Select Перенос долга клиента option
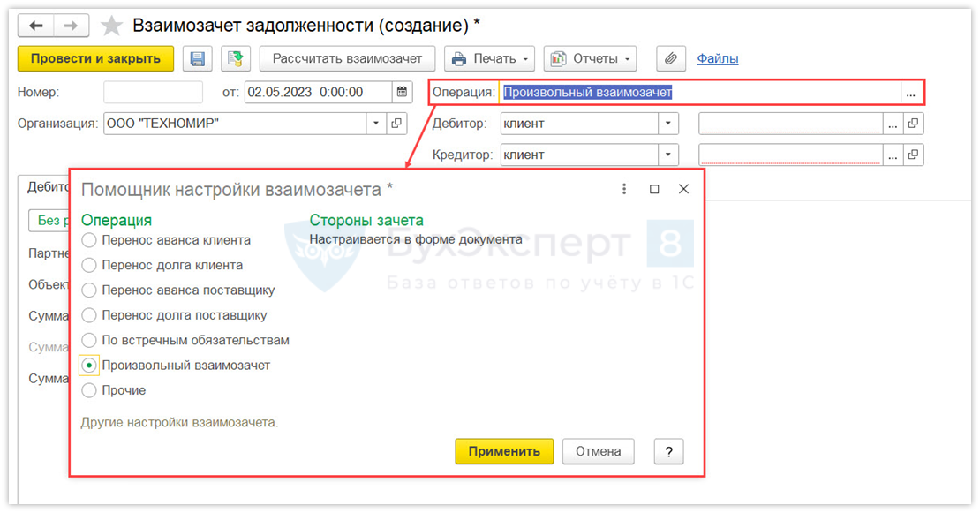This screenshot has height=513, width=980. [162, 265]
